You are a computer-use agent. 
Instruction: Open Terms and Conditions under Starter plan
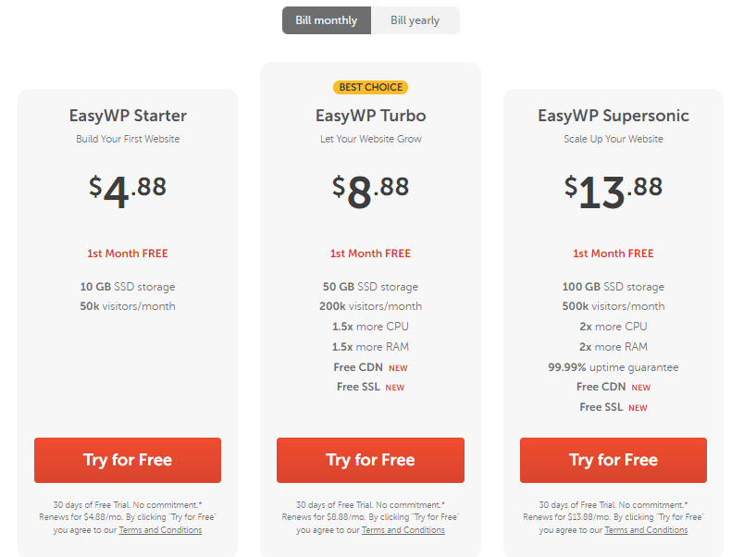(x=161, y=530)
